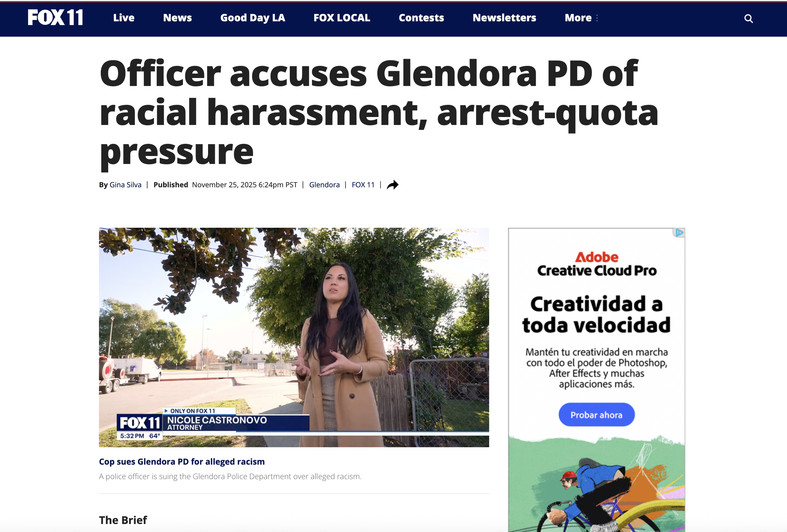Click the share arrow icon
Image resolution: width=787 pixels, height=532 pixels.
coord(393,185)
